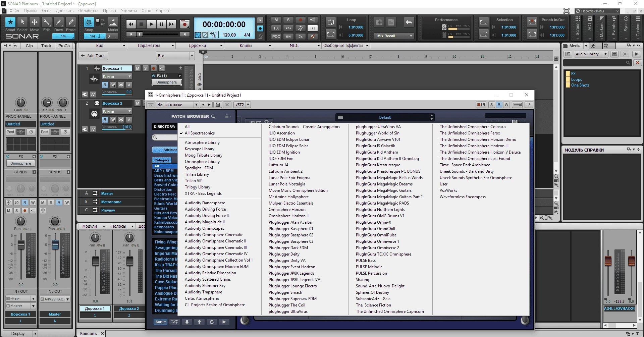Click the Sort button in Patch Browser
Image resolution: width=644 pixels, height=337 pixels.
pos(160,322)
